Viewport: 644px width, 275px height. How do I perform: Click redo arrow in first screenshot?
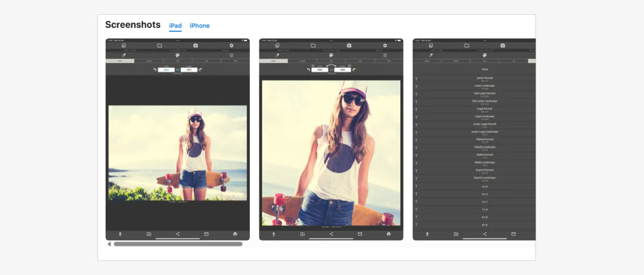[x=200, y=70]
